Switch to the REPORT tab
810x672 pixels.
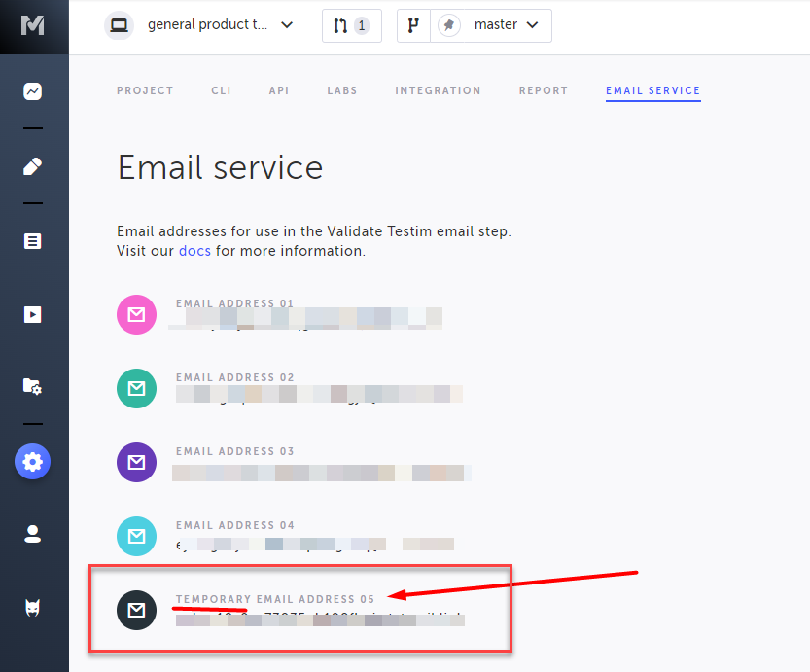(x=544, y=90)
